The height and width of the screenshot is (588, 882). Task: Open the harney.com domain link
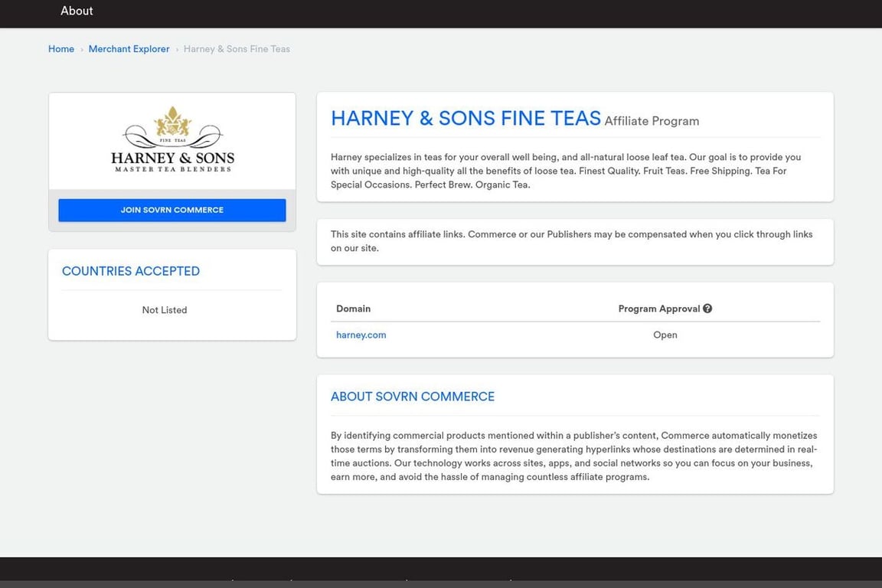click(361, 335)
